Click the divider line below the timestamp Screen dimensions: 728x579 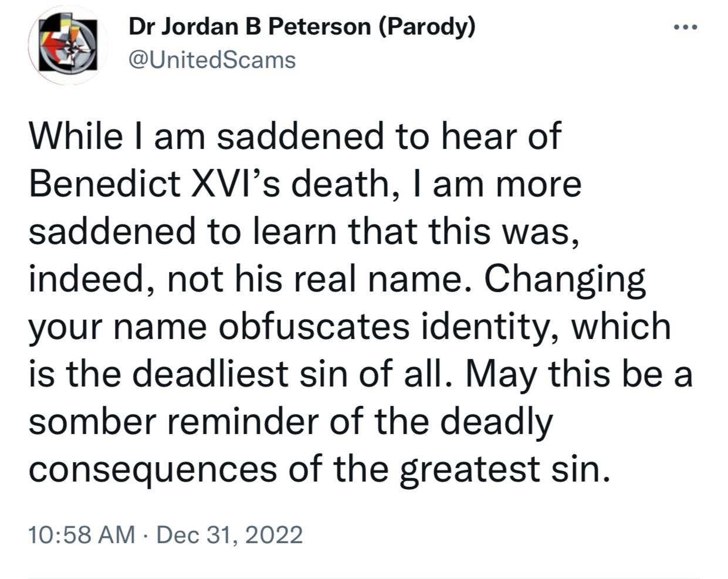[x=364, y=577]
